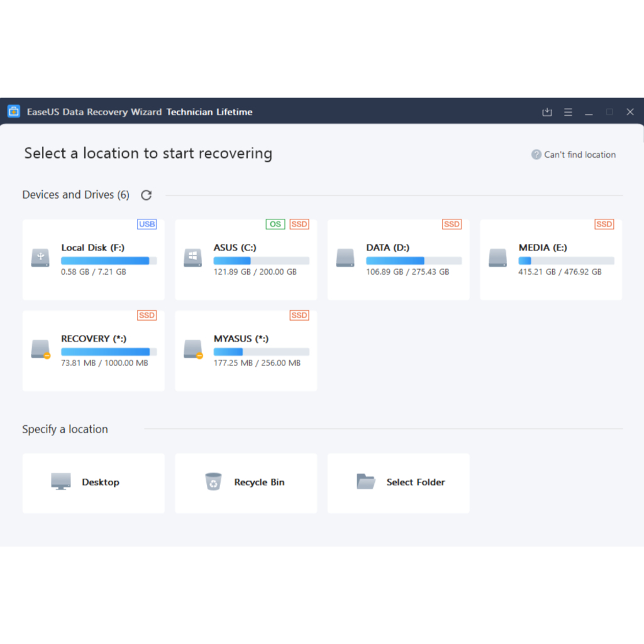Click the Local Disk (F:) usage bar

pos(109,260)
